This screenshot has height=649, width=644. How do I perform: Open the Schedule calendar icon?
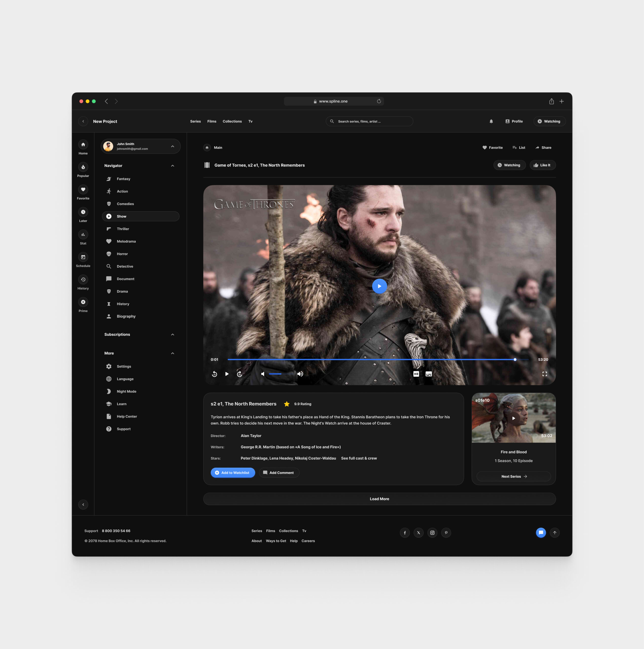click(83, 257)
